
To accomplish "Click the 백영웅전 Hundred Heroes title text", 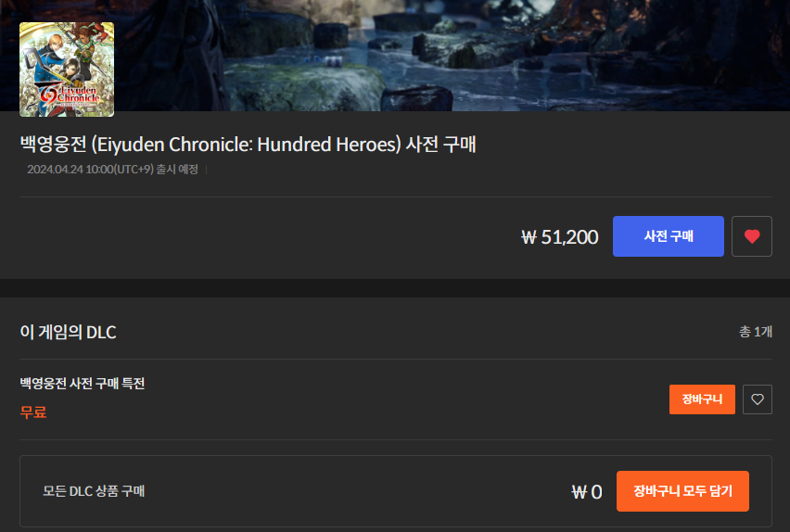I will point(248,145).
